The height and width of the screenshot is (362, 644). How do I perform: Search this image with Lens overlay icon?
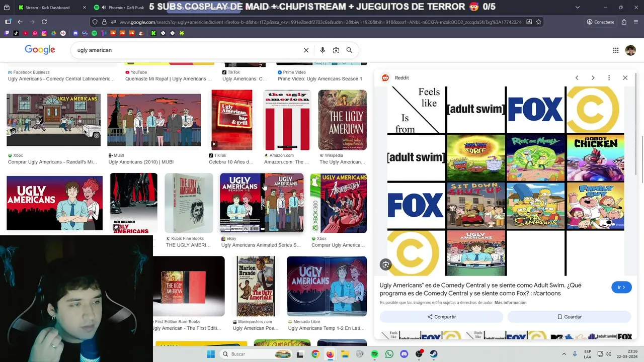385,264
